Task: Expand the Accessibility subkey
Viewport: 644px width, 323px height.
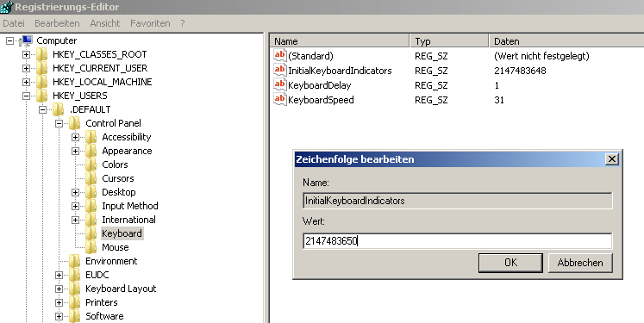Action: point(76,137)
